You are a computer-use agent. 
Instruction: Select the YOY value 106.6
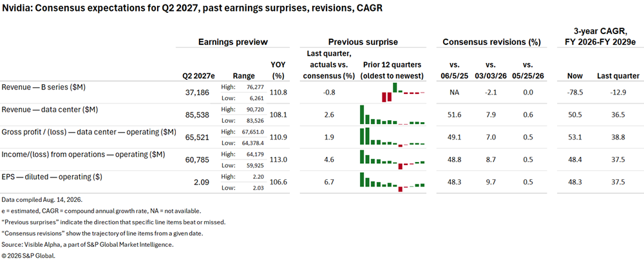[x=279, y=183]
